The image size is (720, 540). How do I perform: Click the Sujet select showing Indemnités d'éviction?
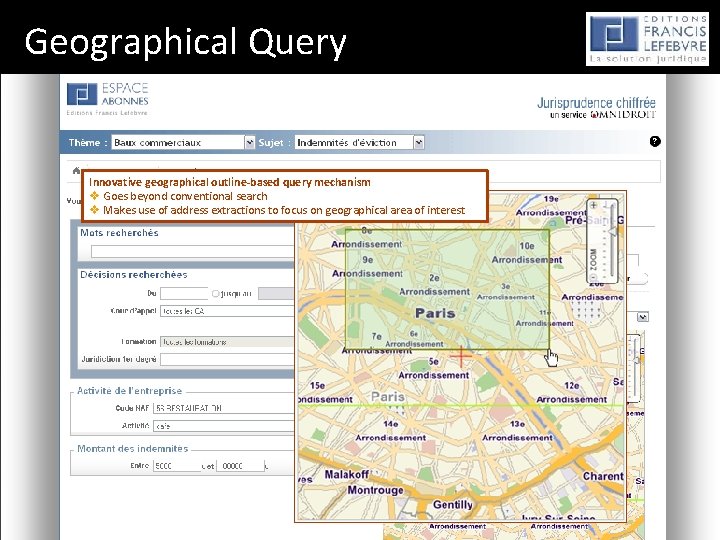pyautogui.click(x=359, y=143)
